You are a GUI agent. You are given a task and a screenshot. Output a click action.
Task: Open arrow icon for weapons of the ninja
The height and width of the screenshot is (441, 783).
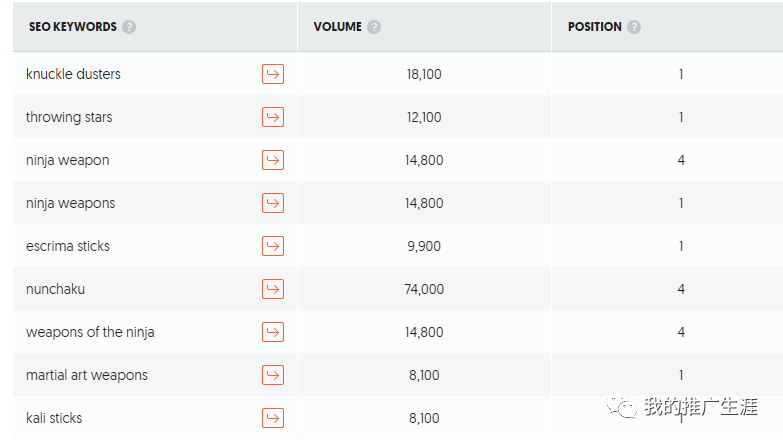[x=272, y=332]
